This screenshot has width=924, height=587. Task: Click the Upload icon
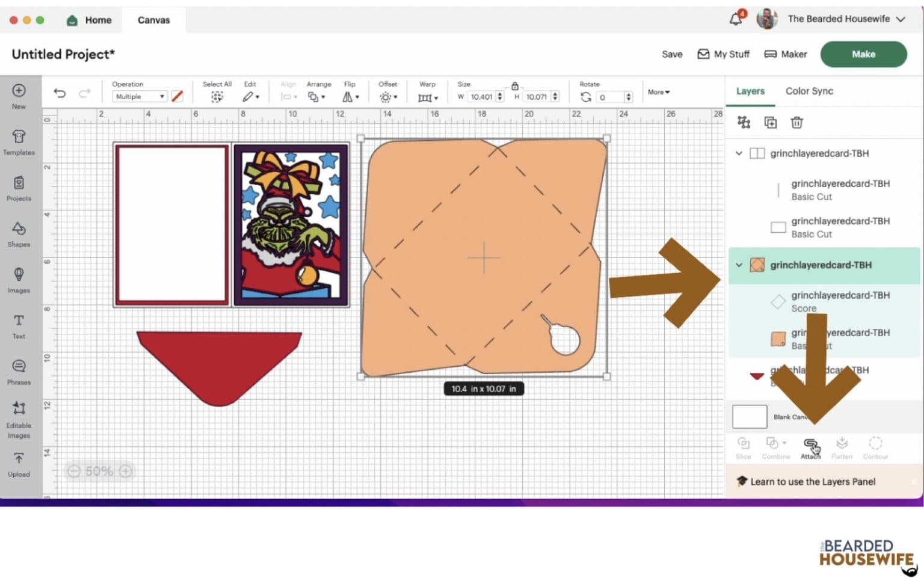pos(19,463)
